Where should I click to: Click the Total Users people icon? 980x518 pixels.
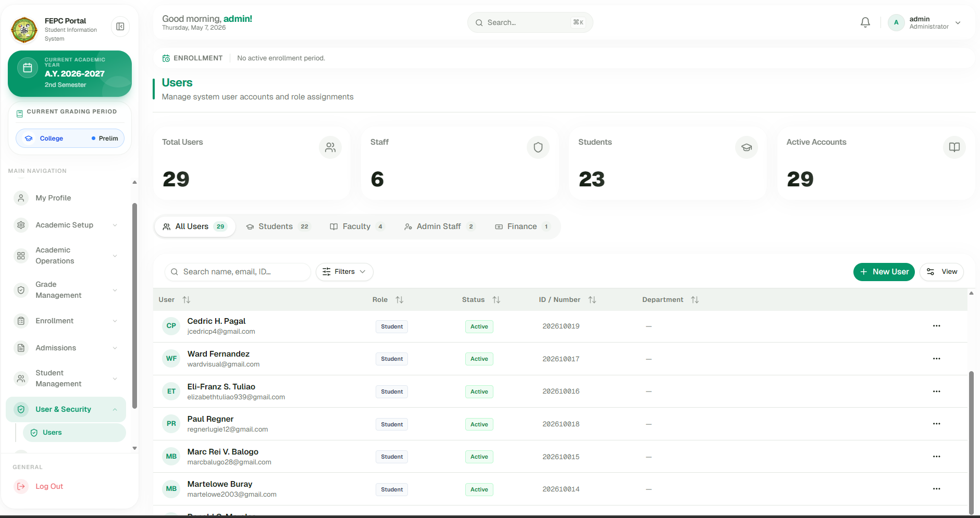pos(330,147)
